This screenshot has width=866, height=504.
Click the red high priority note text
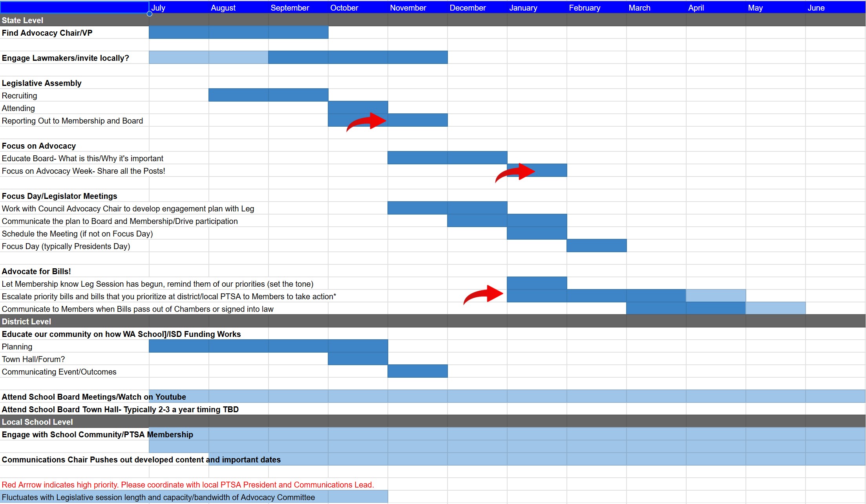[188, 485]
